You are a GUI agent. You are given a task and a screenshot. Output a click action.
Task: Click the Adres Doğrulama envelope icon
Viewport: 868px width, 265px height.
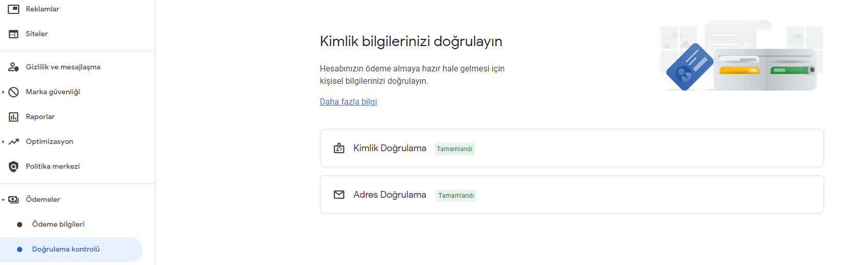tap(339, 195)
